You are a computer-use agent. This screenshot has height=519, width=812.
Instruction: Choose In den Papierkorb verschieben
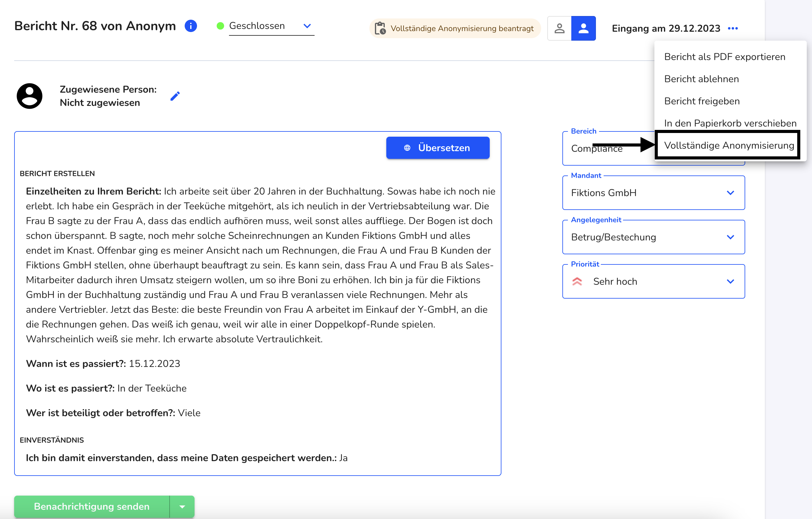[730, 123]
